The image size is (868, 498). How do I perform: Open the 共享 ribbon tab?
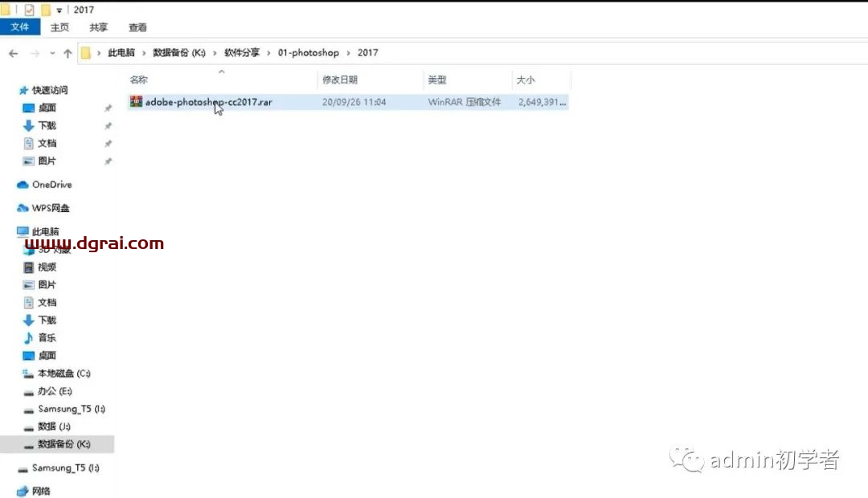click(99, 27)
